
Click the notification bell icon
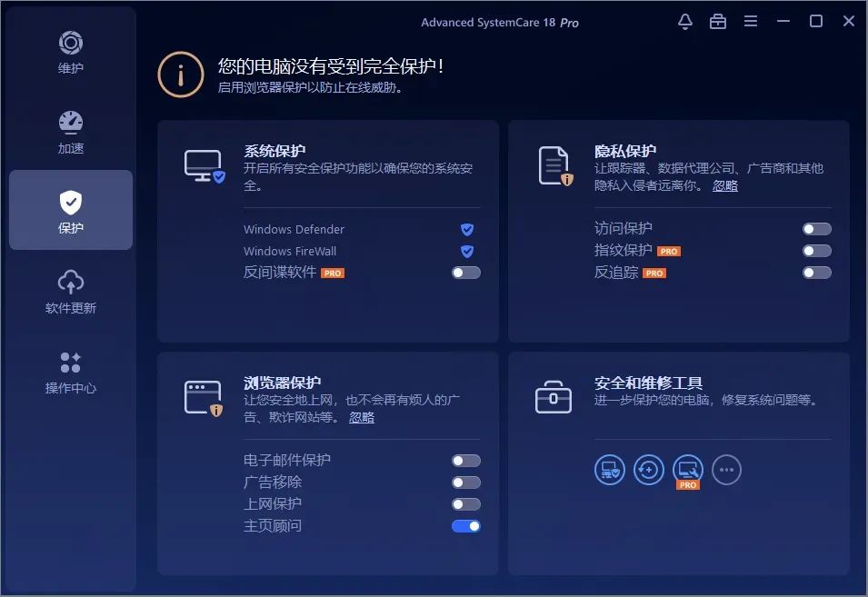pos(685,22)
